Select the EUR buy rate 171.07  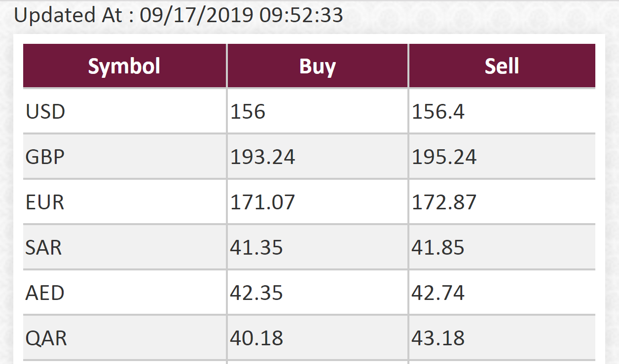(263, 202)
